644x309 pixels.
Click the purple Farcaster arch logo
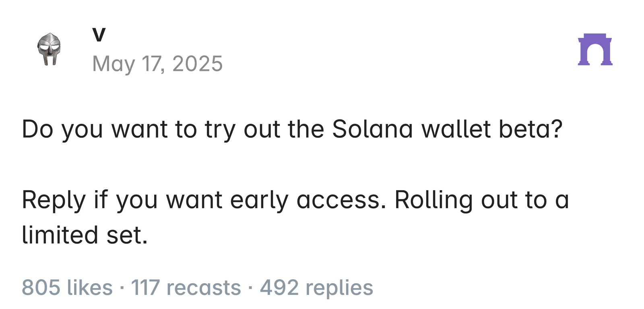pyautogui.click(x=595, y=49)
